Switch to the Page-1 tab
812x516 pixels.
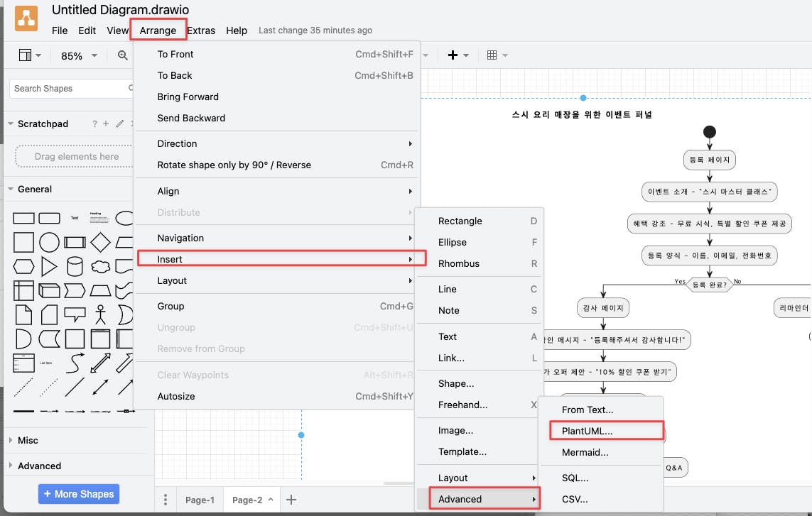point(200,500)
